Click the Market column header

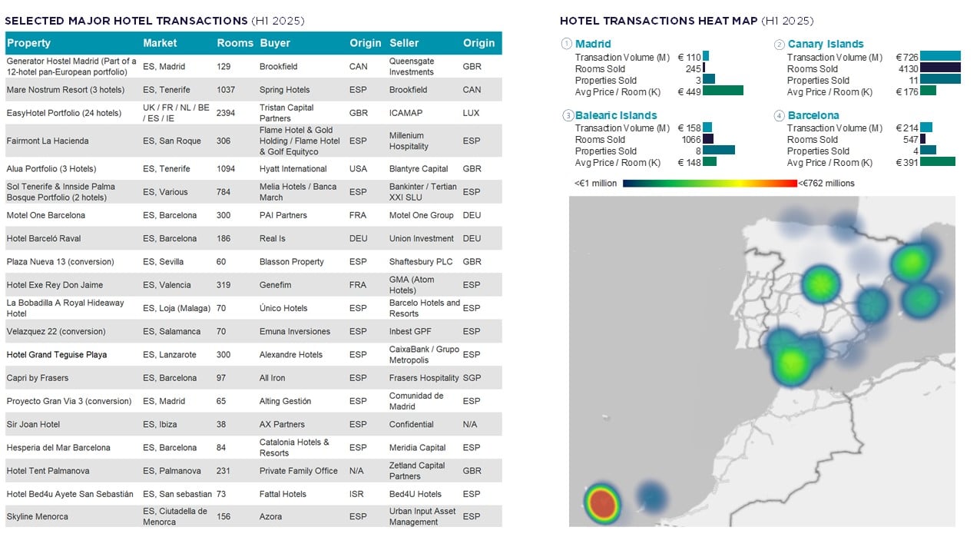pos(160,43)
